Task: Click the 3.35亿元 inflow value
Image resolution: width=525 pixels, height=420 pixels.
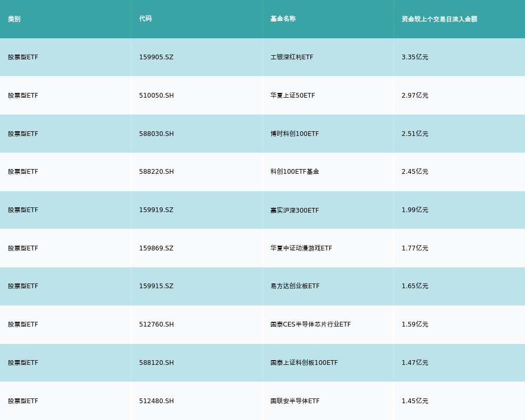Action: 415,57
